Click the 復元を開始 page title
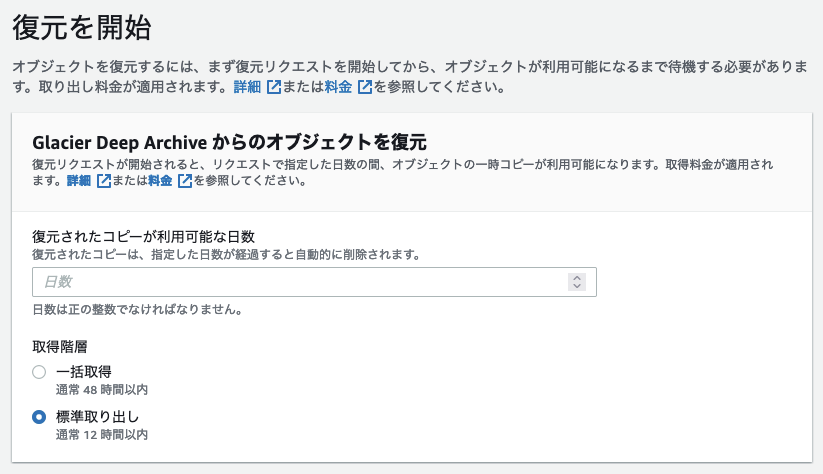The image size is (823, 474). click(x=82, y=28)
